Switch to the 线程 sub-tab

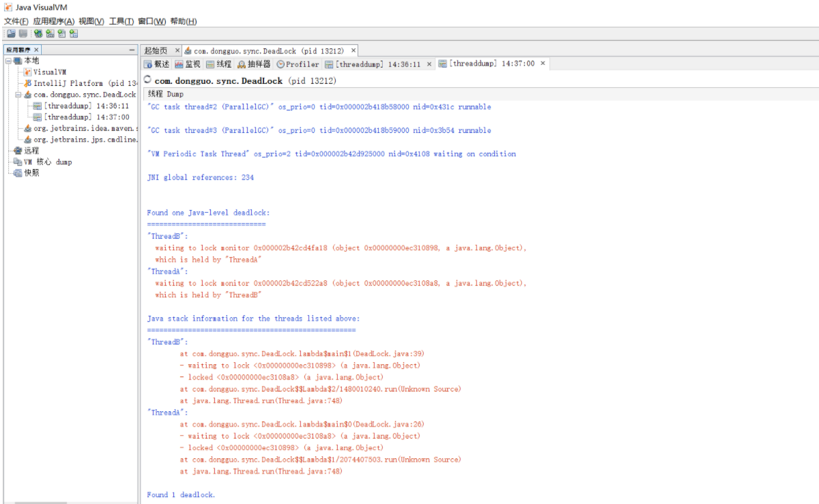point(219,64)
